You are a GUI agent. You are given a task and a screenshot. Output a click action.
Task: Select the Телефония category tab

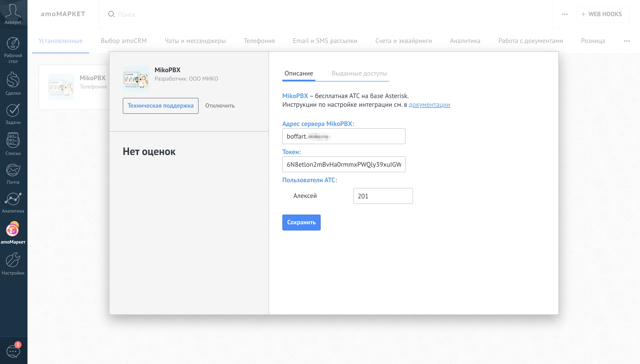click(x=259, y=41)
